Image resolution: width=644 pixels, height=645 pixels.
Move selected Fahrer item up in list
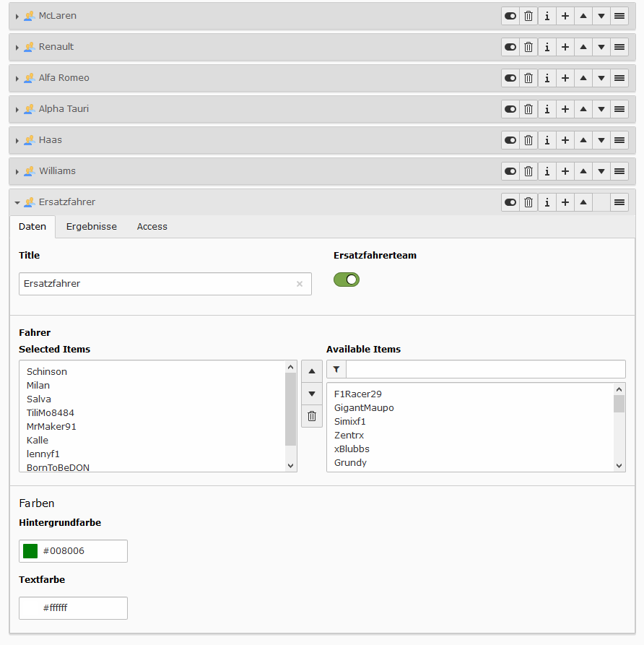[312, 371]
